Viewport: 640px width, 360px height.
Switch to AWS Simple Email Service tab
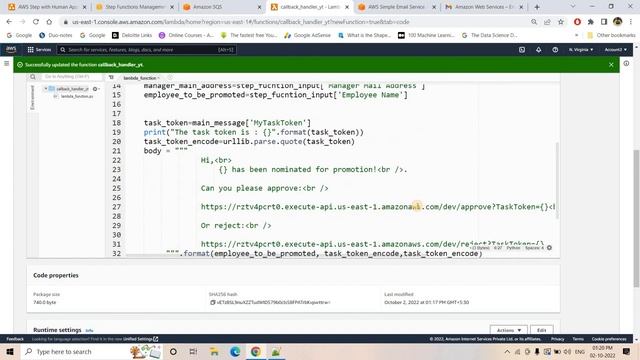click(x=396, y=7)
